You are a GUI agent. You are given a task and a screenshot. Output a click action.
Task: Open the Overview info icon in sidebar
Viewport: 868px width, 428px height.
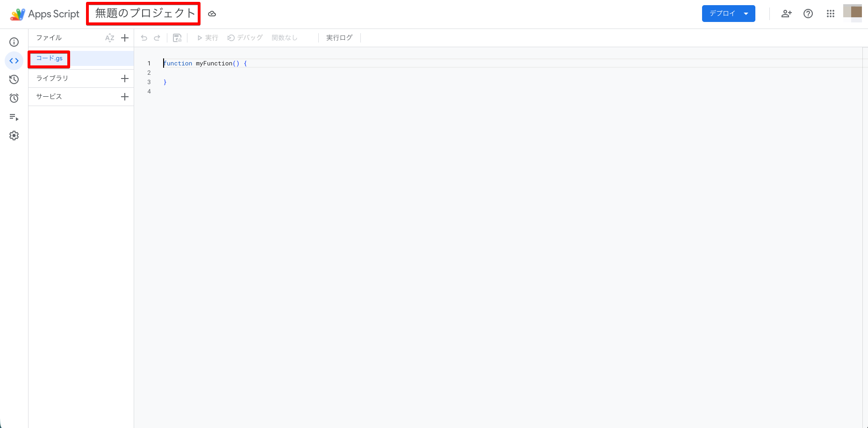coord(14,42)
